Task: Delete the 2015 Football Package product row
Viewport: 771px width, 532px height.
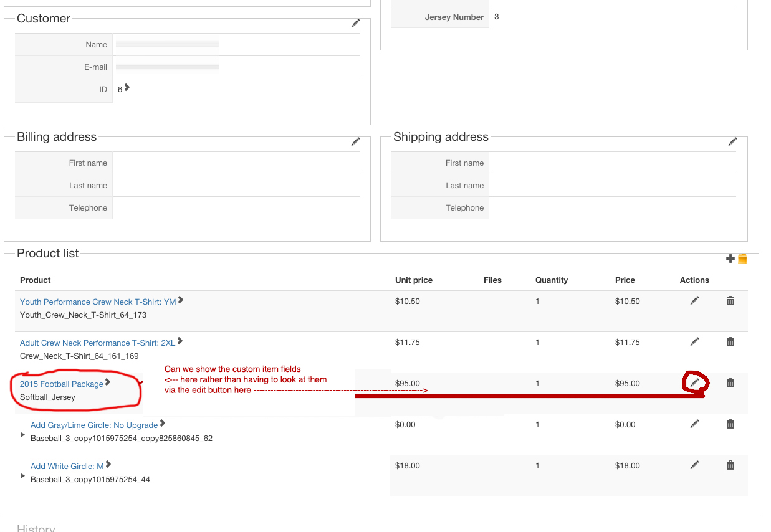Action: [730, 383]
